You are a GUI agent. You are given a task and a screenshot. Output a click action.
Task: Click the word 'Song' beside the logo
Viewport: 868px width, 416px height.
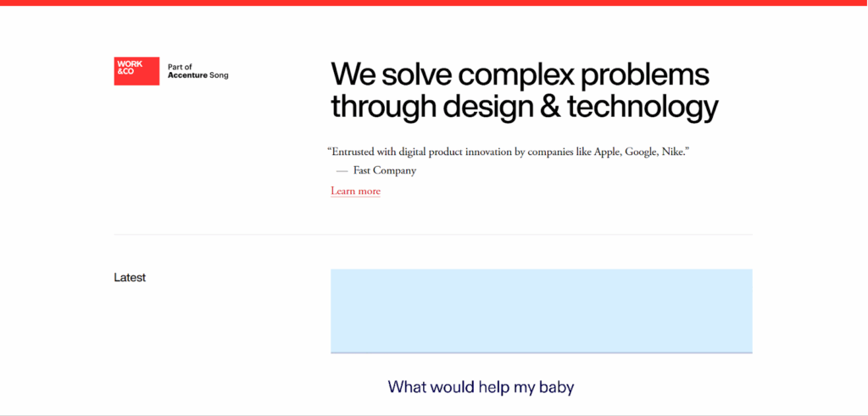click(x=219, y=75)
